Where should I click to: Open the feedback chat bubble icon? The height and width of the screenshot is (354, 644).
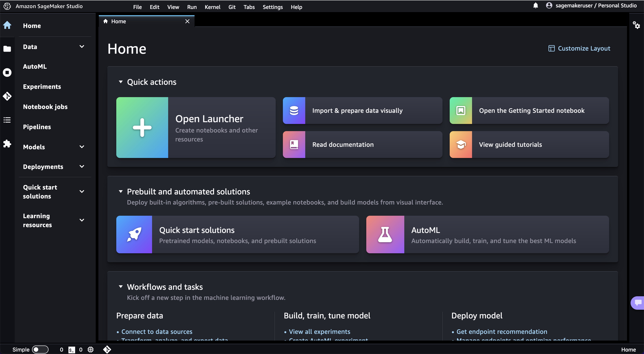click(638, 303)
